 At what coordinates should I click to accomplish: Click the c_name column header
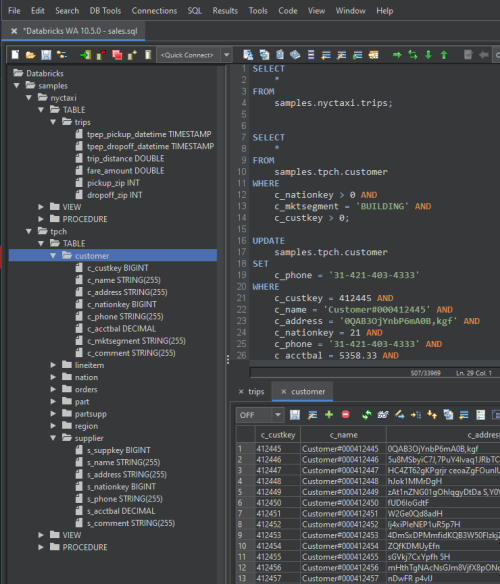[343, 435]
